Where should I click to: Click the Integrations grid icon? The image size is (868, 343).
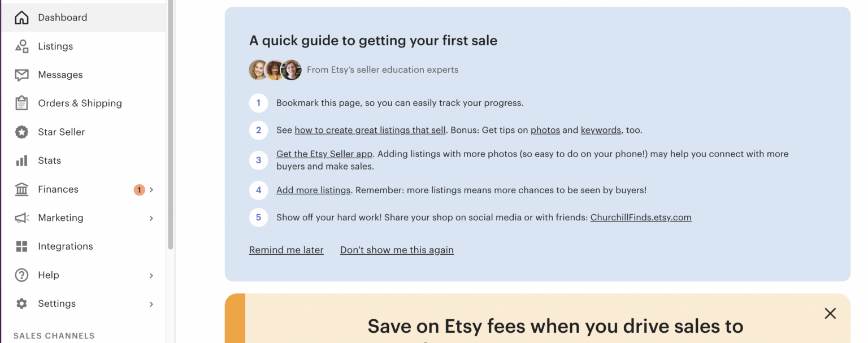click(x=21, y=246)
